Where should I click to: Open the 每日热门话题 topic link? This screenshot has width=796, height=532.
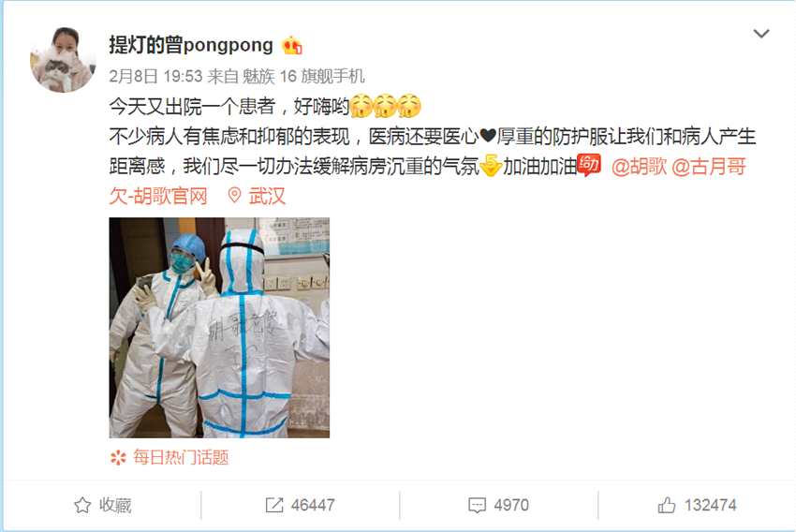click(x=181, y=458)
